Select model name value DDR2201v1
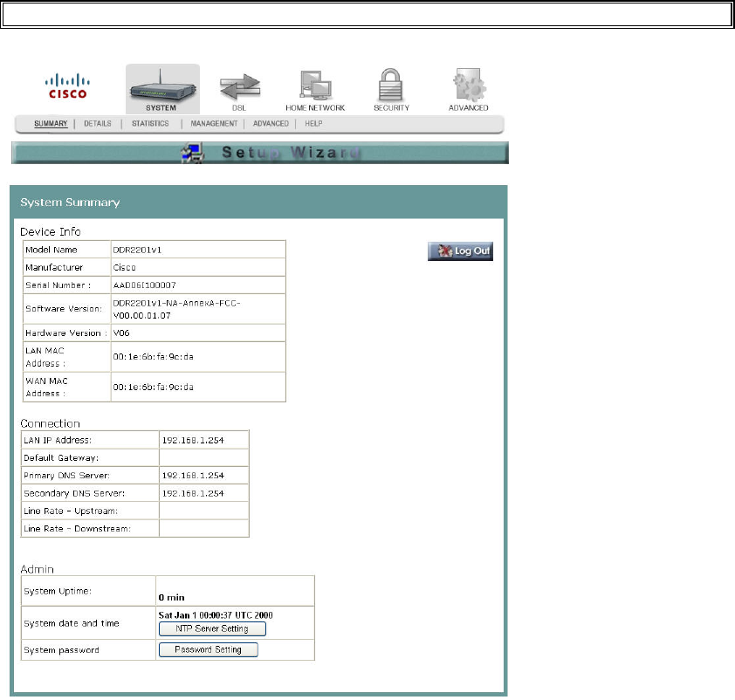Screen dimensions: 735x700 pyautogui.click(x=137, y=250)
